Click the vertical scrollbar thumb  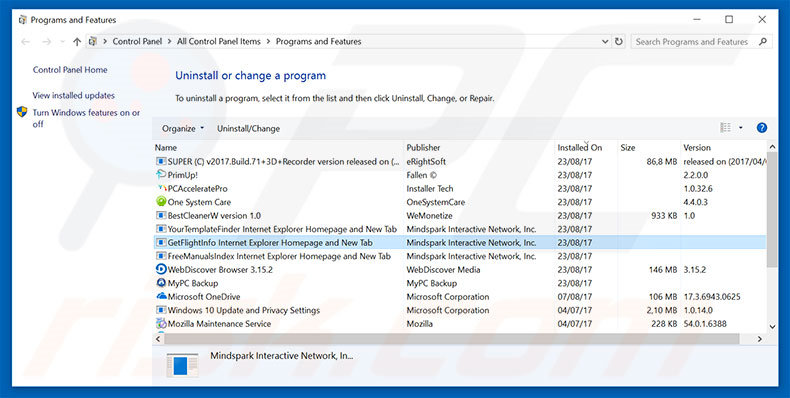772,209
